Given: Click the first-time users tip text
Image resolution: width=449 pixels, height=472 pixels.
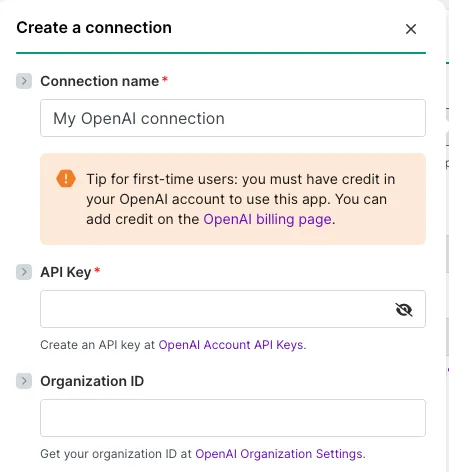Looking at the screenshot, I should pos(241,199).
